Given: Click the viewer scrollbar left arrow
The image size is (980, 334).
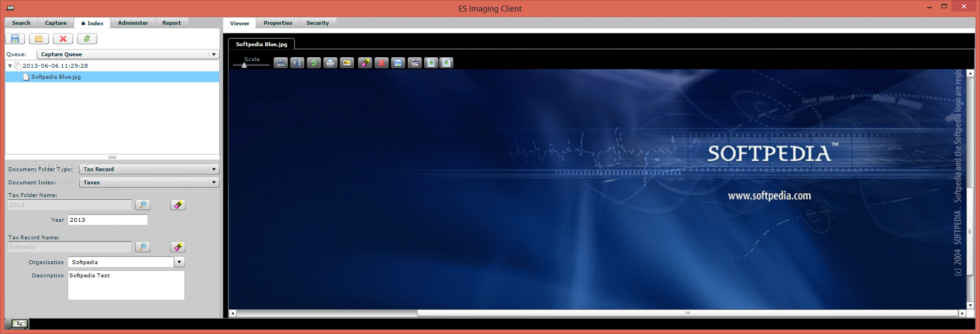Looking at the screenshot, I should (232, 313).
